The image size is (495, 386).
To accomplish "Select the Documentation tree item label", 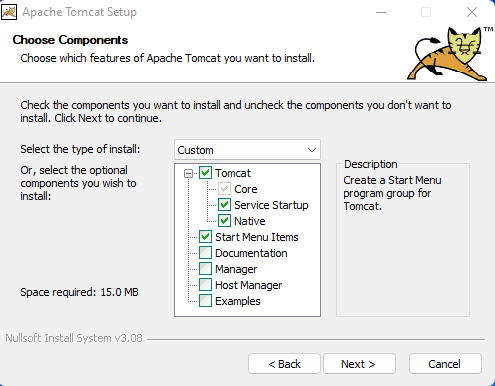I will pos(251,253).
